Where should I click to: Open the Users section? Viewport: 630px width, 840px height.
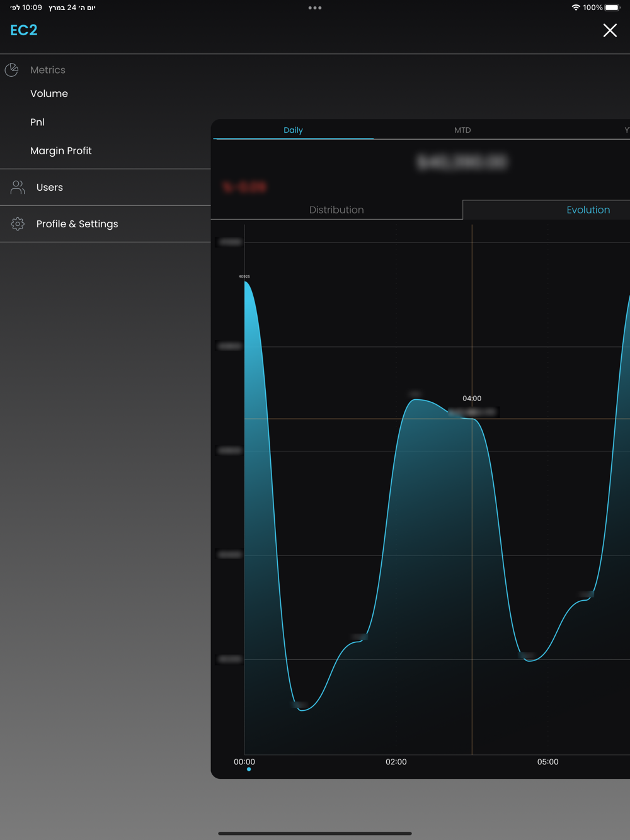[x=50, y=188]
